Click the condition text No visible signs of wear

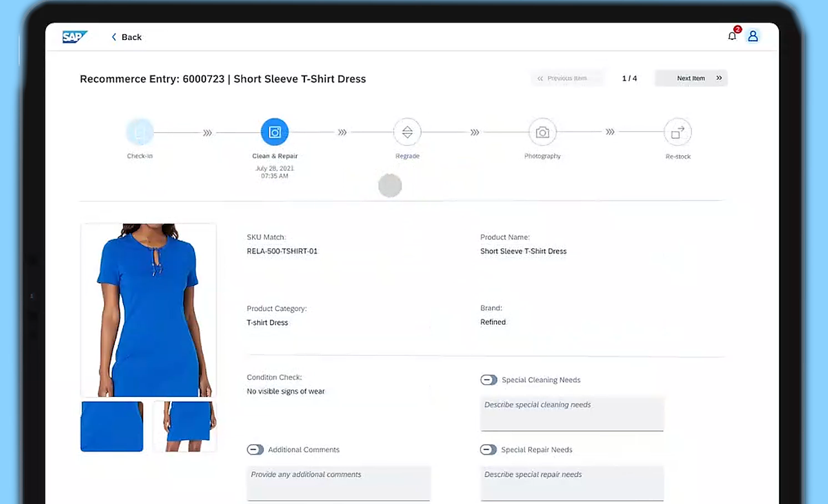(285, 391)
